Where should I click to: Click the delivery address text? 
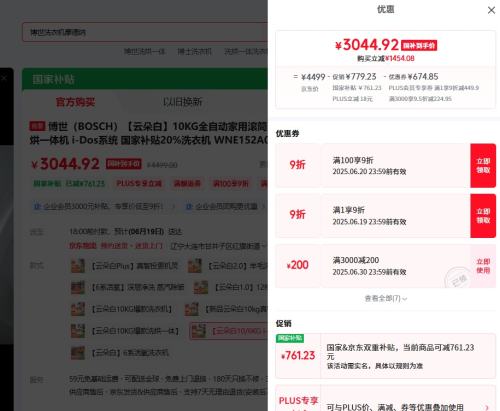coord(218,246)
